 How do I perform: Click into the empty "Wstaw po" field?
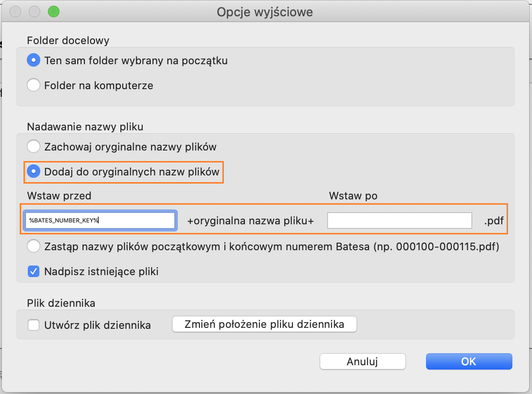pos(399,220)
